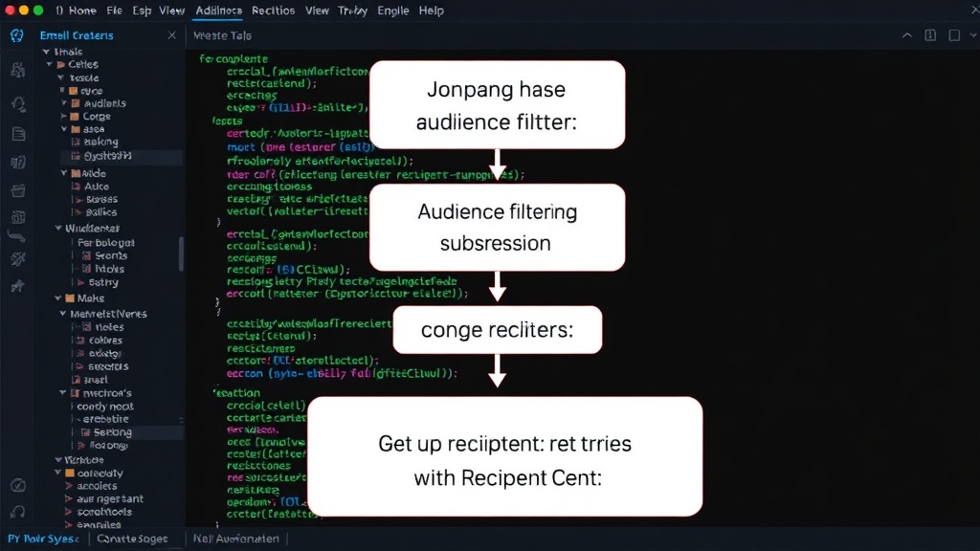Click the file icon beside Sronts
The image size is (980, 551).
click(x=87, y=256)
